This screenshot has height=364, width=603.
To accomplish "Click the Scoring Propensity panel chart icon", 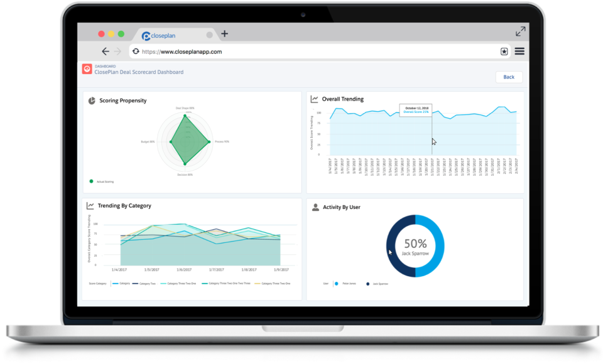I will tap(92, 100).
